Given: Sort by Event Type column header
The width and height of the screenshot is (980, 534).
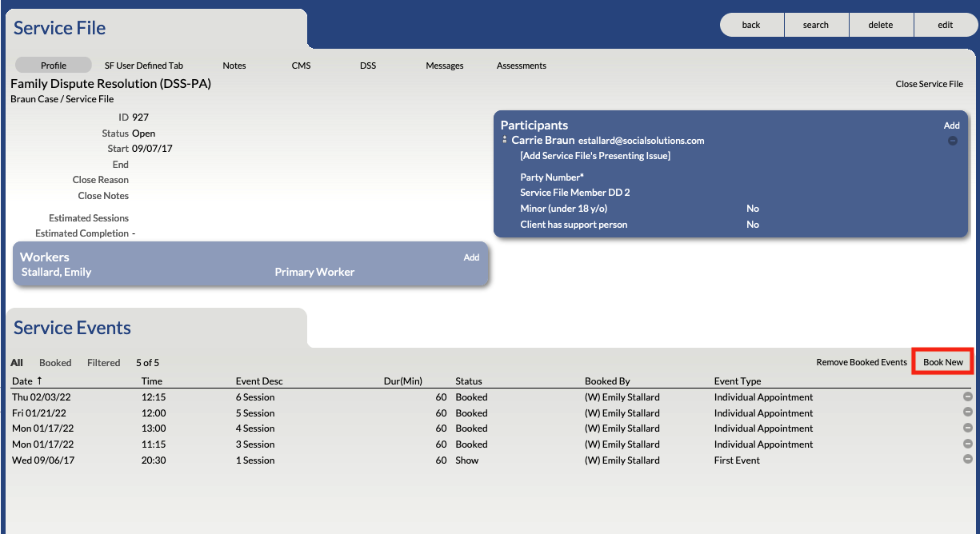Looking at the screenshot, I should [738, 381].
